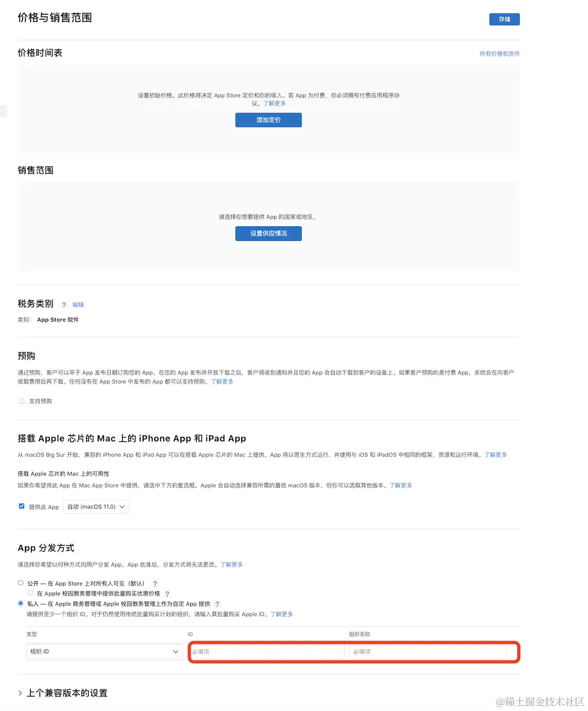Uncheck the 提供此 App checkbox
The height and width of the screenshot is (711, 588).
tap(22, 506)
